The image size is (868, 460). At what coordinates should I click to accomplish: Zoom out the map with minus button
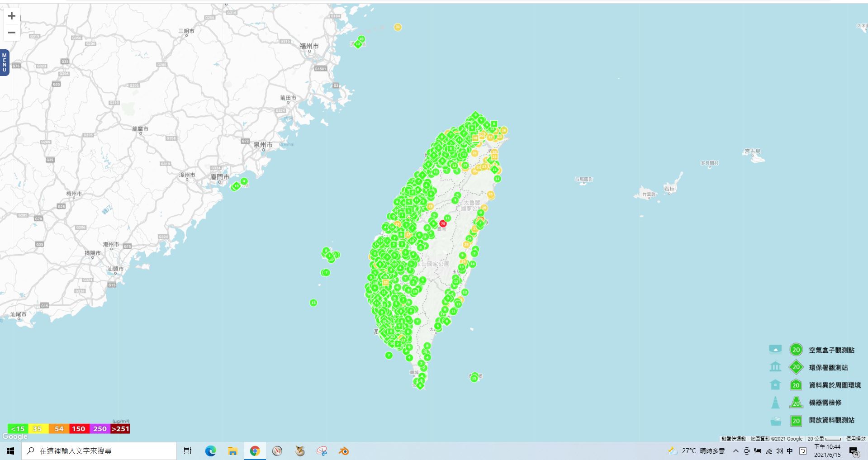(x=12, y=33)
